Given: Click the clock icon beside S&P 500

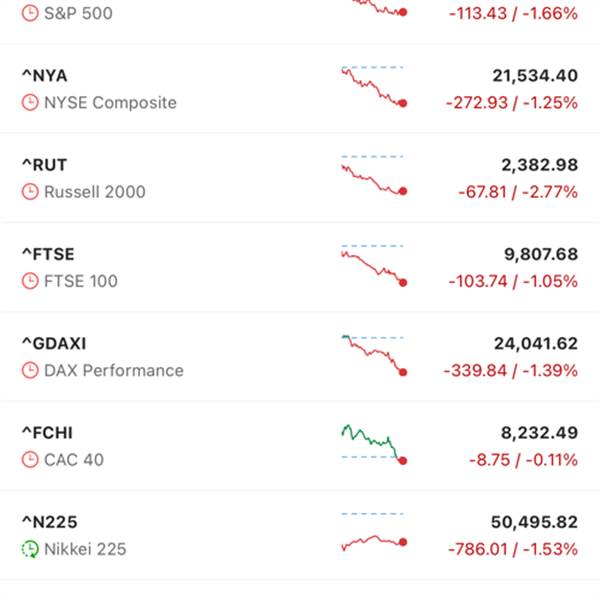Looking at the screenshot, I should tap(29, 14).
